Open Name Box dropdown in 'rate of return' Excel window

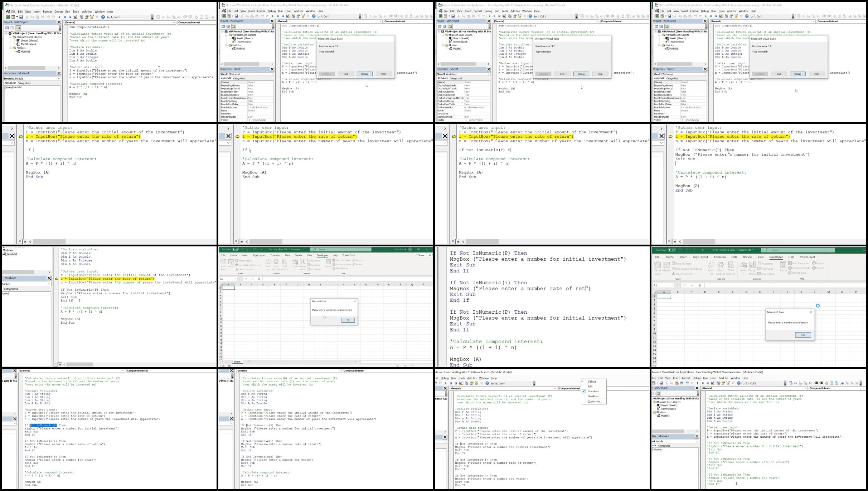(x=673, y=285)
